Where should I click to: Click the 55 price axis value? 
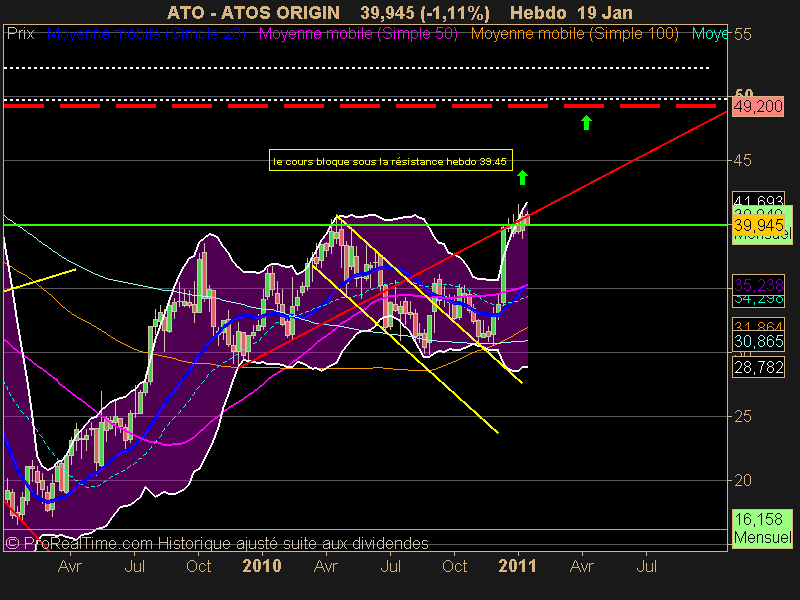[743, 34]
